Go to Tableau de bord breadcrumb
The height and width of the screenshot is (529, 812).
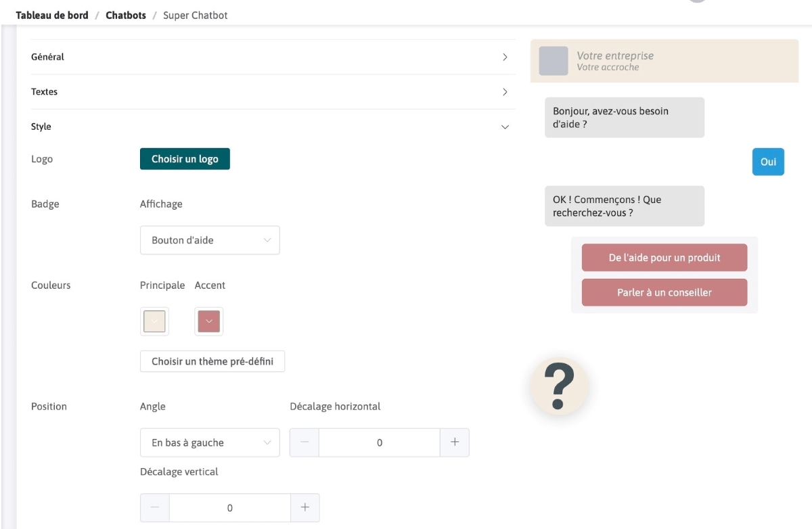pos(47,16)
